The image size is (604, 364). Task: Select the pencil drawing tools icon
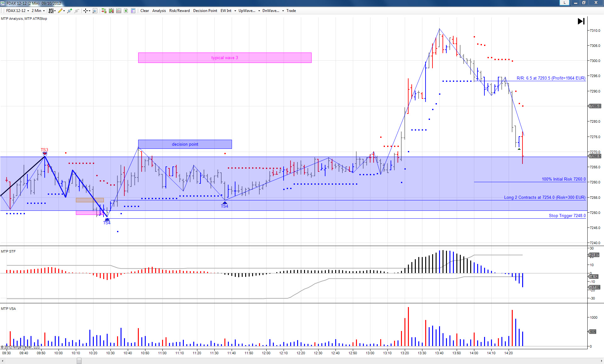tap(60, 11)
